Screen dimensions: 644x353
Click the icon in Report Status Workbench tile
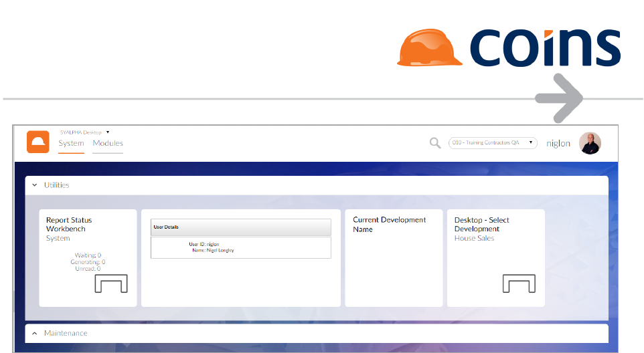click(111, 283)
